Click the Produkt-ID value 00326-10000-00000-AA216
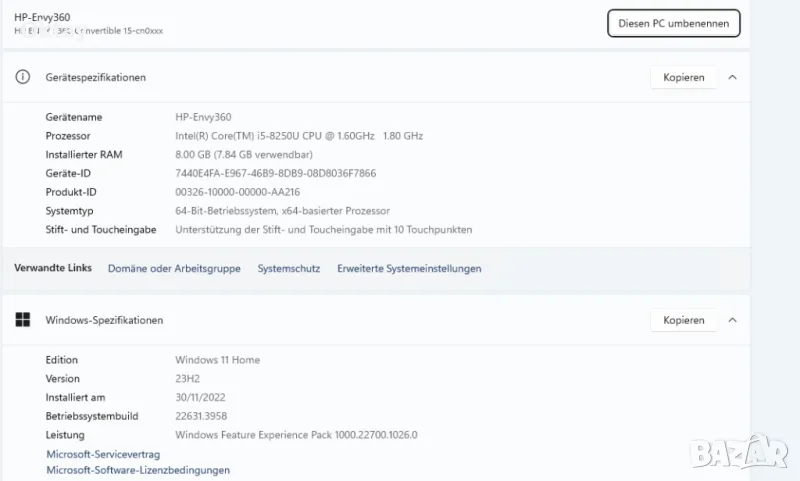Screen dimensions: 800x481 tap(237, 192)
